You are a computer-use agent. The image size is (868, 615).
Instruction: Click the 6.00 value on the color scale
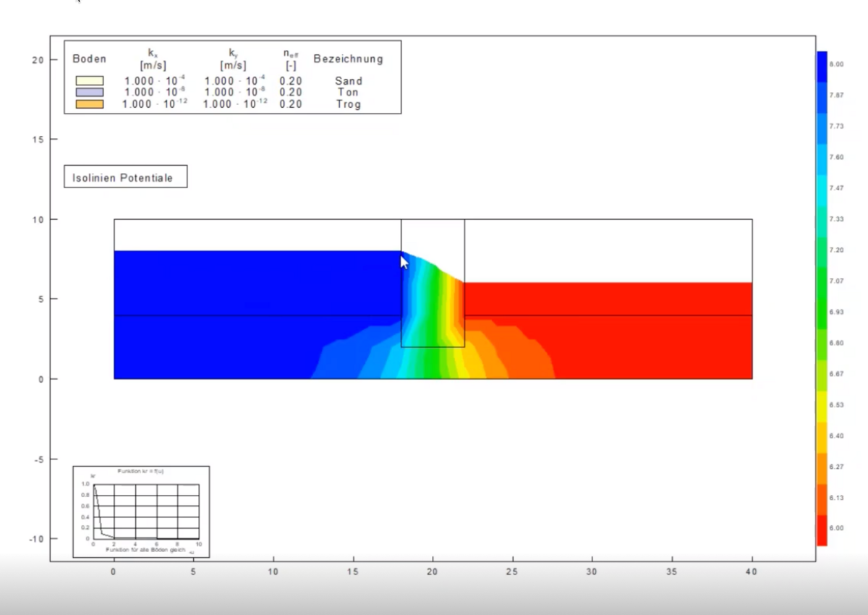tap(835, 528)
